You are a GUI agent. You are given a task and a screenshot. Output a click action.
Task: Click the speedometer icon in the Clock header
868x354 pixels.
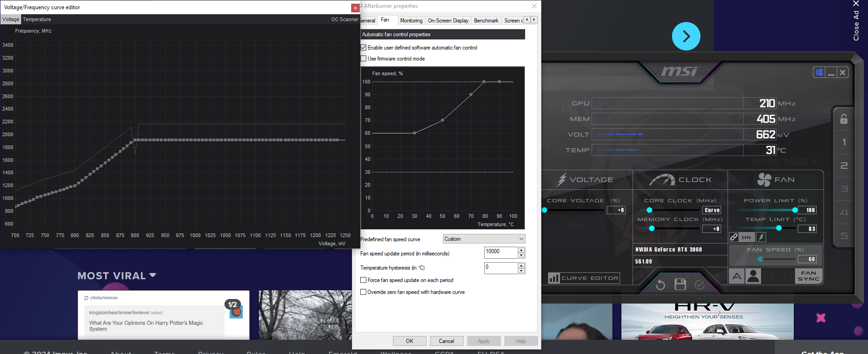coord(662,180)
